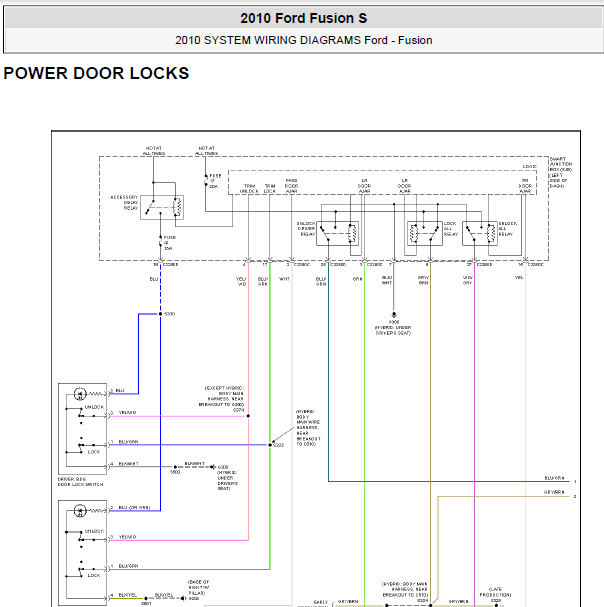
Task: Click 'UNLOCK' label in driver side switch
Action: (x=94, y=407)
